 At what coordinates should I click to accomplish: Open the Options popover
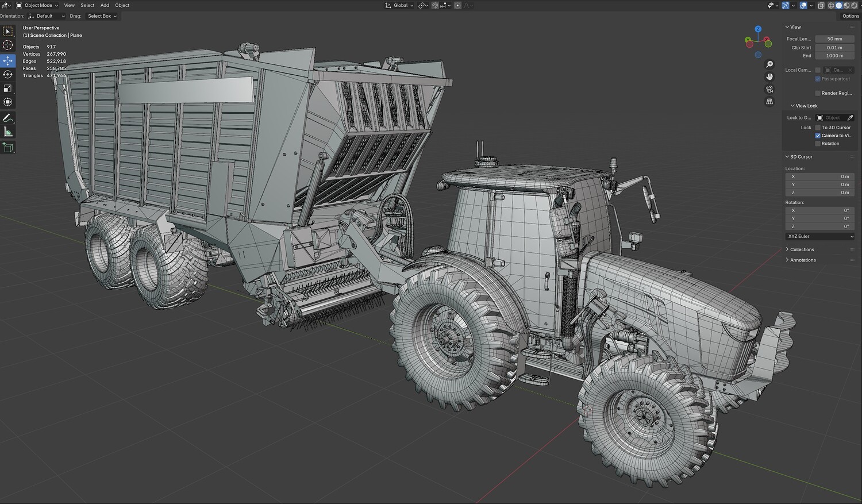(851, 16)
